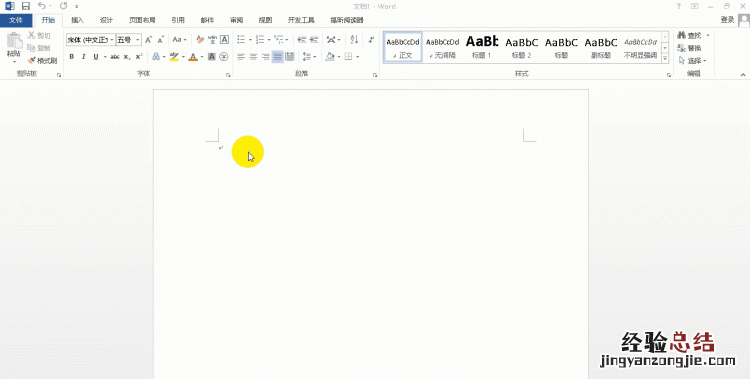Toggle Bold formatting

click(72, 56)
